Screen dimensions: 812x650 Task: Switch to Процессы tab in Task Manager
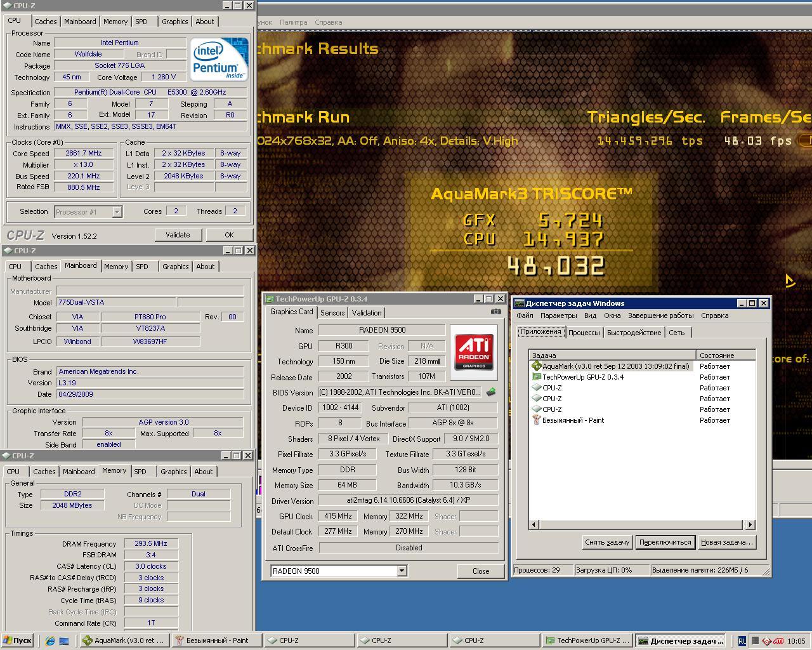(584, 333)
